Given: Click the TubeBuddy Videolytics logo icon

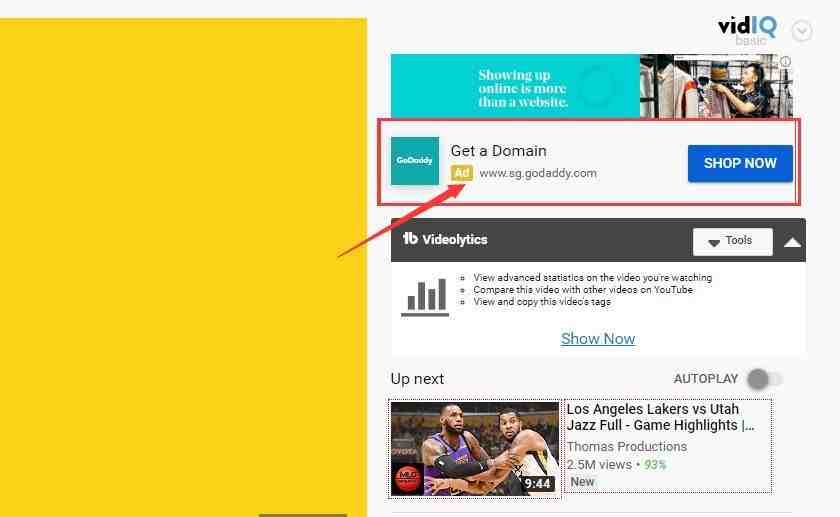Looking at the screenshot, I should (410, 238).
